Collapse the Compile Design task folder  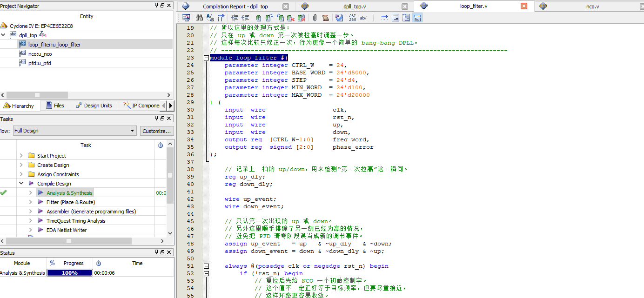click(21, 184)
